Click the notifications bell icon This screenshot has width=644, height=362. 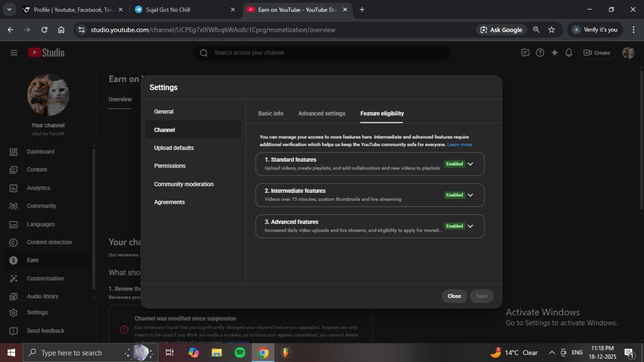click(x=569, y=53)
